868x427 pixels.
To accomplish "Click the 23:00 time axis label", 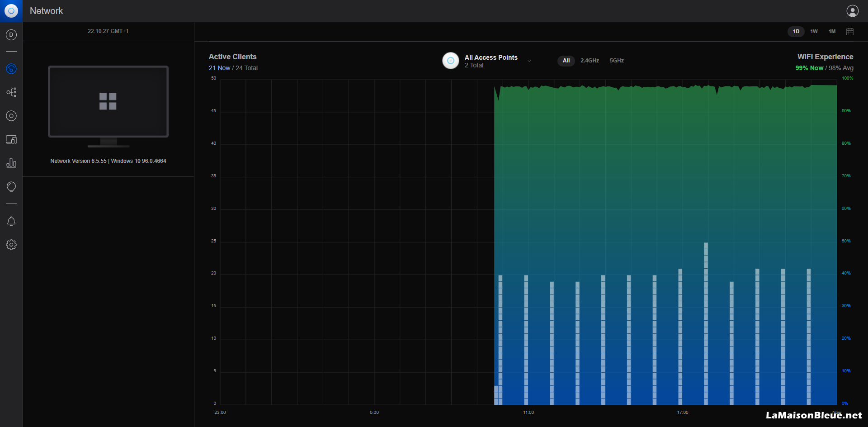I will (x=220, y=413).
